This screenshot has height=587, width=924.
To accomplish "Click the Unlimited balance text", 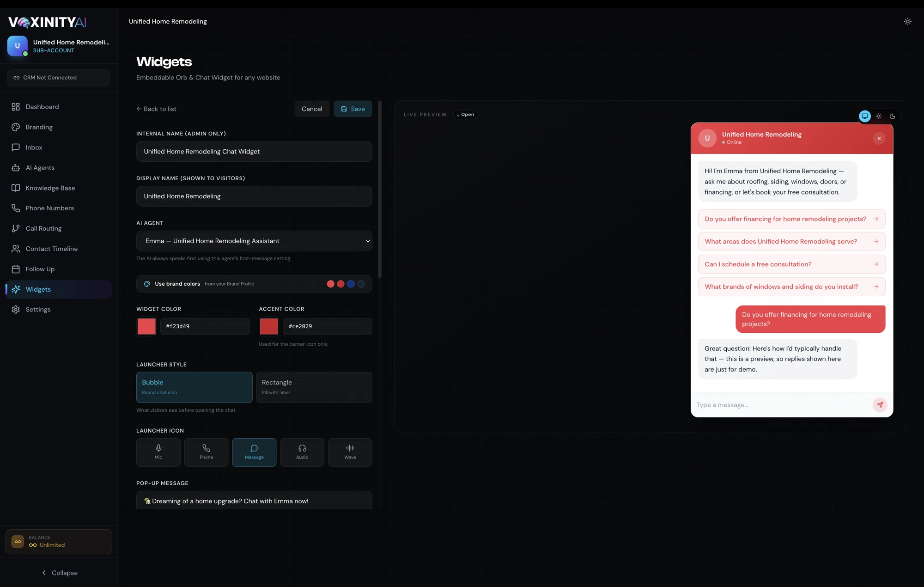I will coord(52,545).
